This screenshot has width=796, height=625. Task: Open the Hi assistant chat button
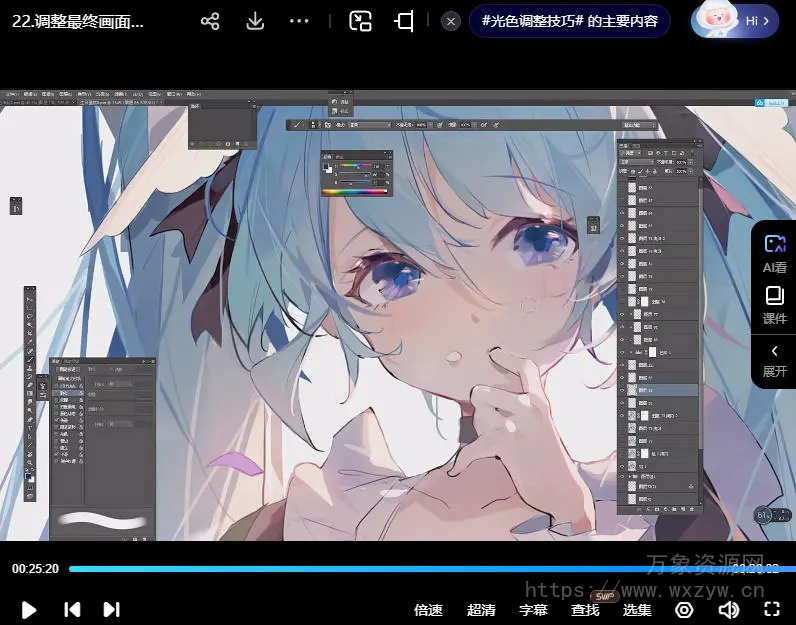tap(734, 21)
